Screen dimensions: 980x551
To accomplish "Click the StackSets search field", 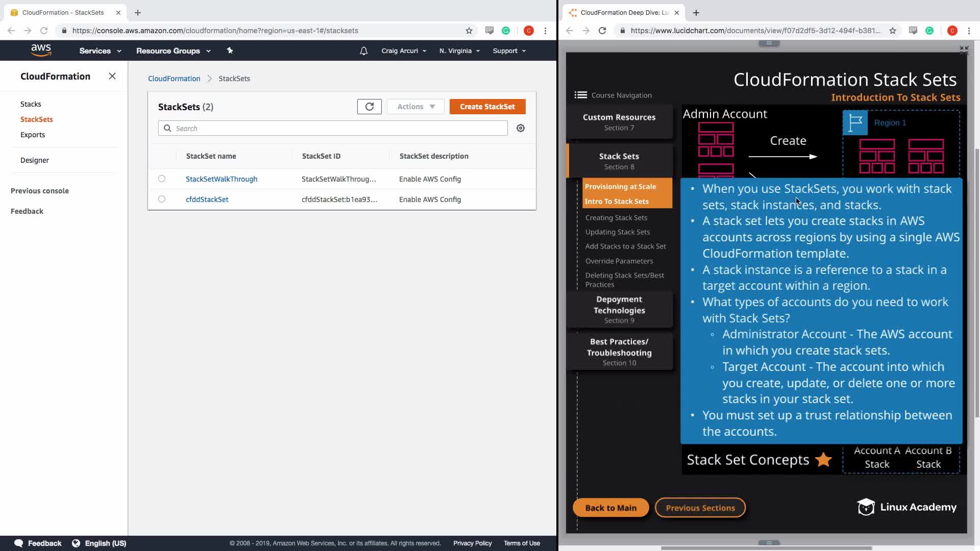I will (x=333, y=129).
